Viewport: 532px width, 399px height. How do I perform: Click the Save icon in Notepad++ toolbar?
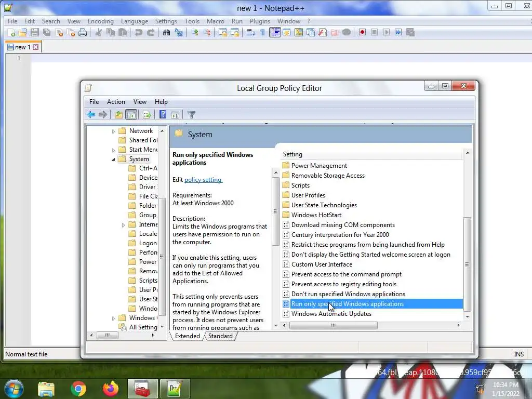pos(35,33)
